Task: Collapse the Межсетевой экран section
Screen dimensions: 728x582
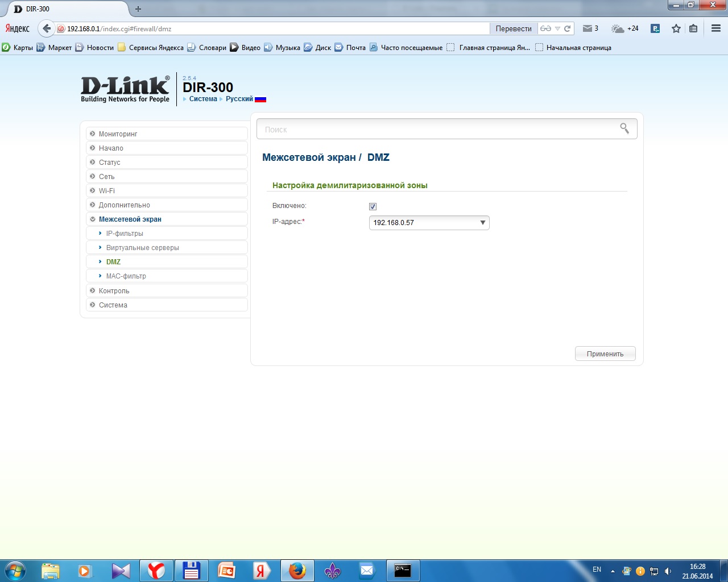Action: pos(167,219)
